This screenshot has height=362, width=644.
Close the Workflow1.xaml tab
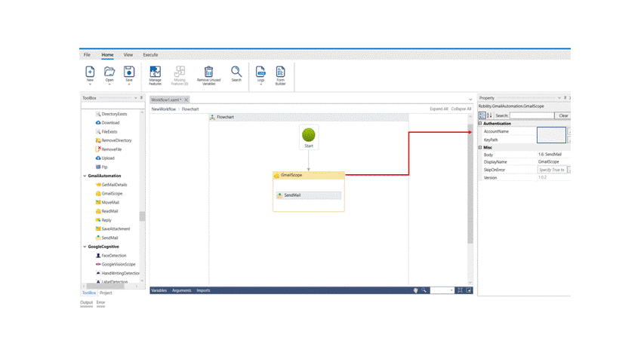[x=186, y=100]
